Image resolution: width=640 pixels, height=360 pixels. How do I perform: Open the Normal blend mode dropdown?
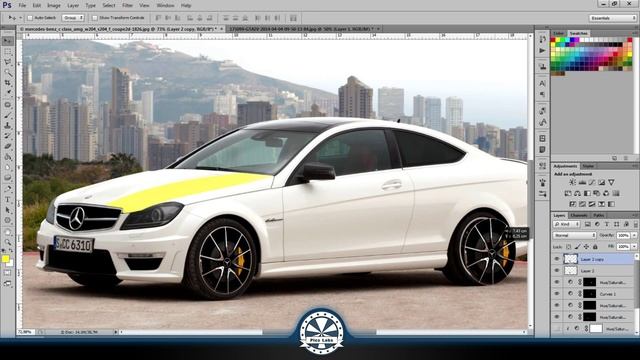click(574, 236)
